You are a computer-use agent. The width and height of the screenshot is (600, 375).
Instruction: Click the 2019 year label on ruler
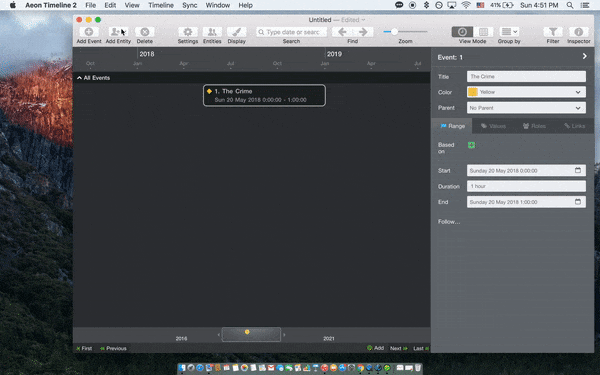334,54
